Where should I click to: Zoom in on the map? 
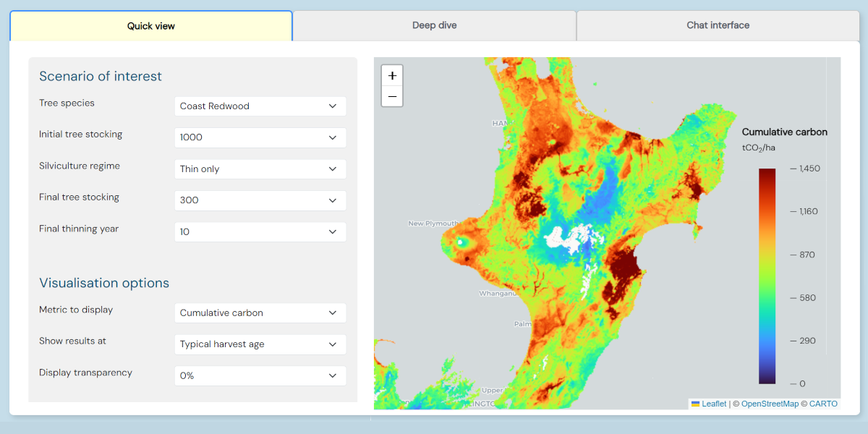(391, 75)
